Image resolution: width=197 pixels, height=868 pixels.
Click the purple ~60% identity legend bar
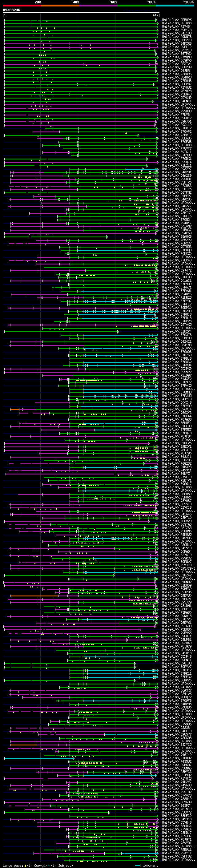[x=99, y=6]
